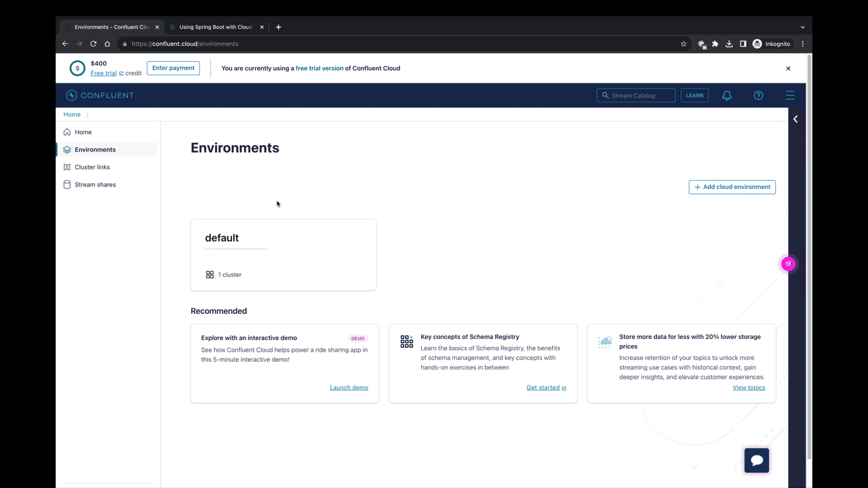This screenshot has width=868, height=488.
Task: Dismiss the free trial banner
Action: (788, 68)
